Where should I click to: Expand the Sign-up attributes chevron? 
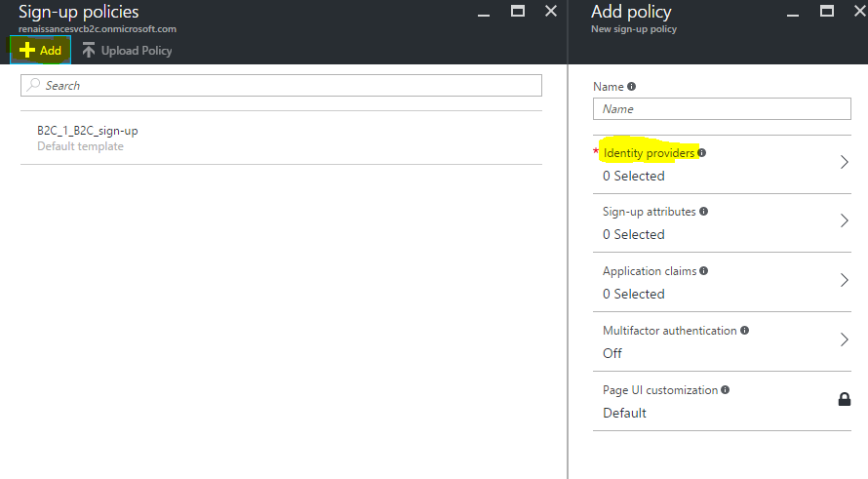[845, 221]
